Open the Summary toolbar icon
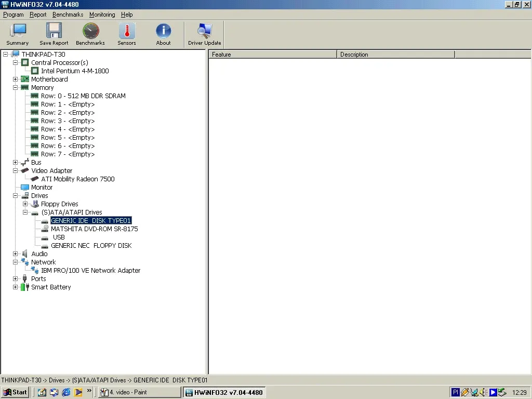This screenshot has width=532, height=399. 18,34
